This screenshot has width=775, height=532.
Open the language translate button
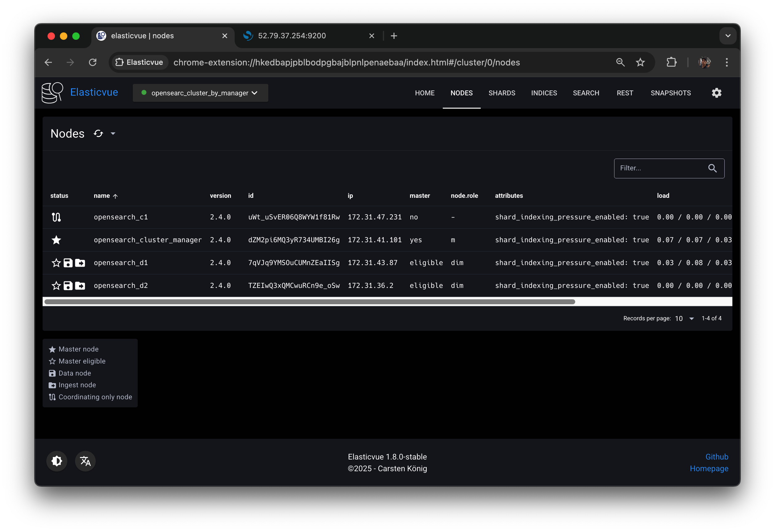(x=85, y=461)
